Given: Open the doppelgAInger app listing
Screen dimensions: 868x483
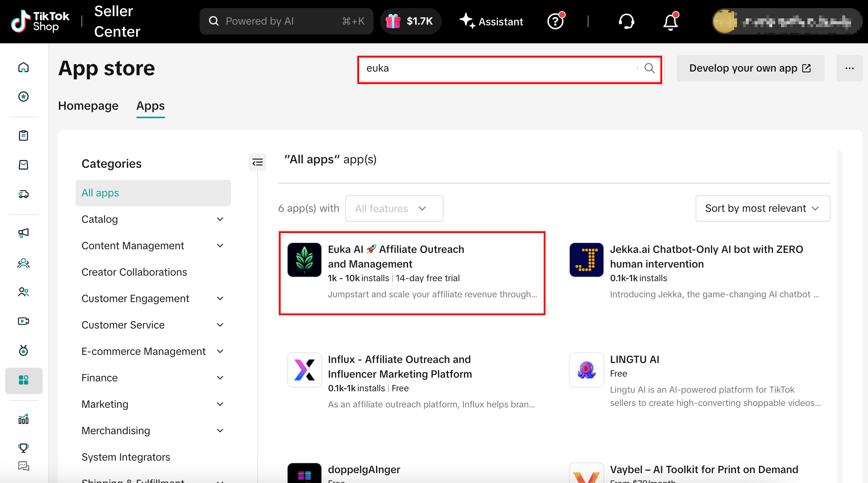Looking at the screenshot, I should click(x=364, y=469).
